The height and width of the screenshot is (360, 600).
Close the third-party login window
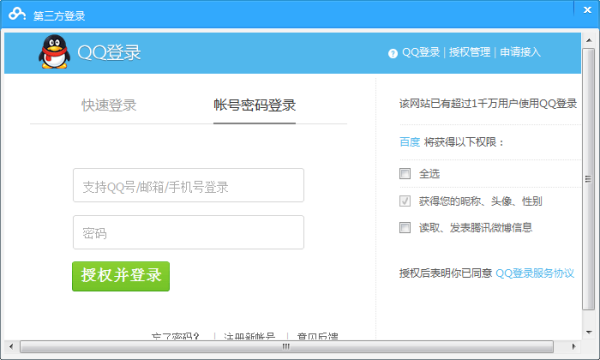tap(587, 10)
